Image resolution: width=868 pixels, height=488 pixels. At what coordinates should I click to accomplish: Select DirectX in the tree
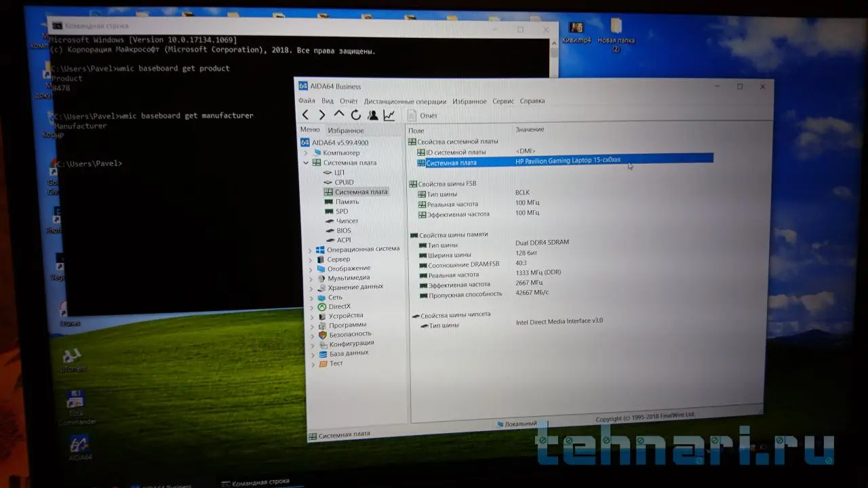coord(334,306)
